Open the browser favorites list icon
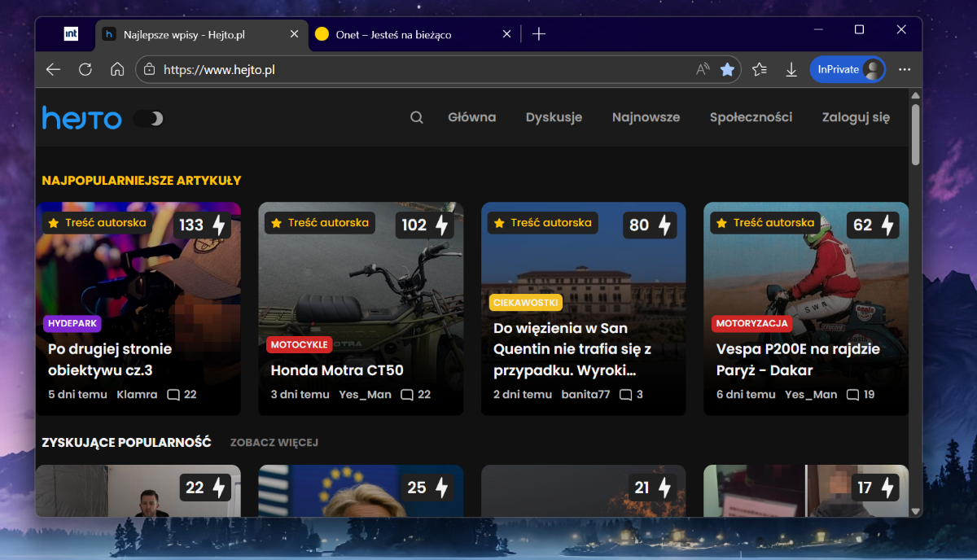 [x=760, y=70]
